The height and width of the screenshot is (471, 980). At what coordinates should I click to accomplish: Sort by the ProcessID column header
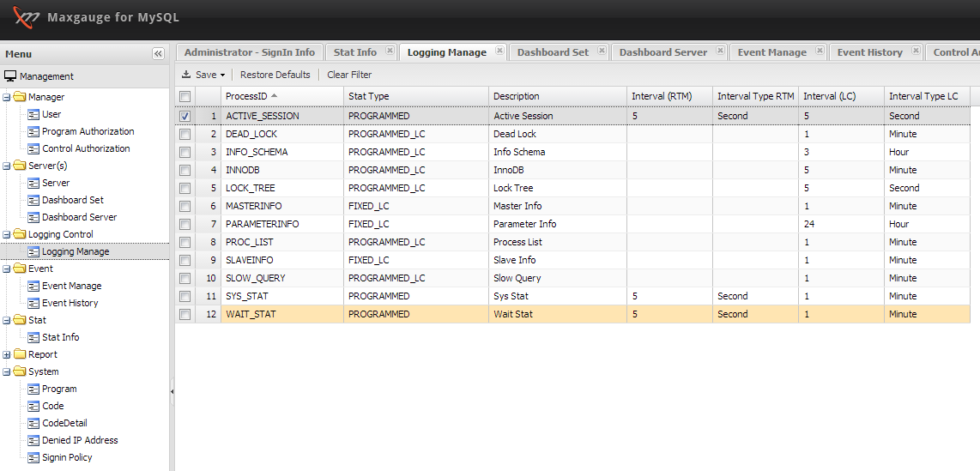pos(281,96)
